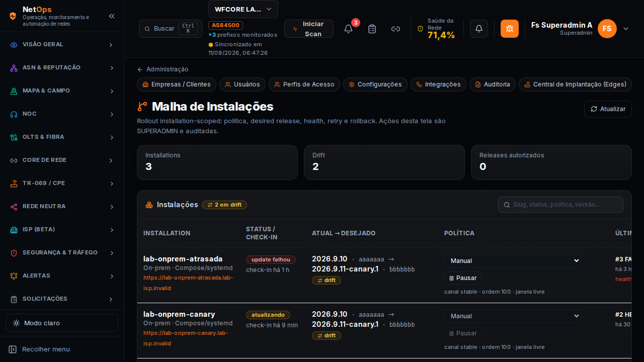Toggle Modo claro light theme
The image size is (644, 362).
click(62, 323)
